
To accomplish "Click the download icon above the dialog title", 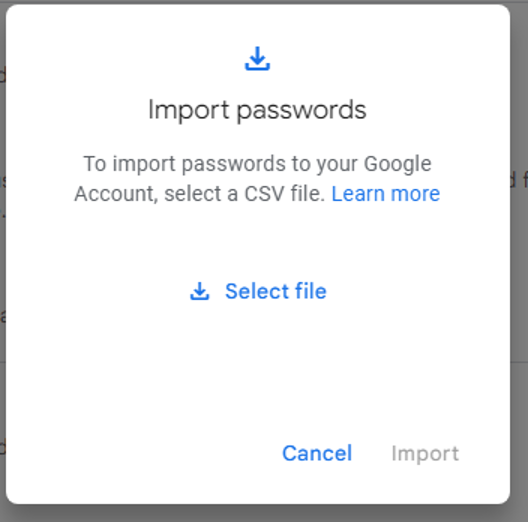I will coord(257,59).
